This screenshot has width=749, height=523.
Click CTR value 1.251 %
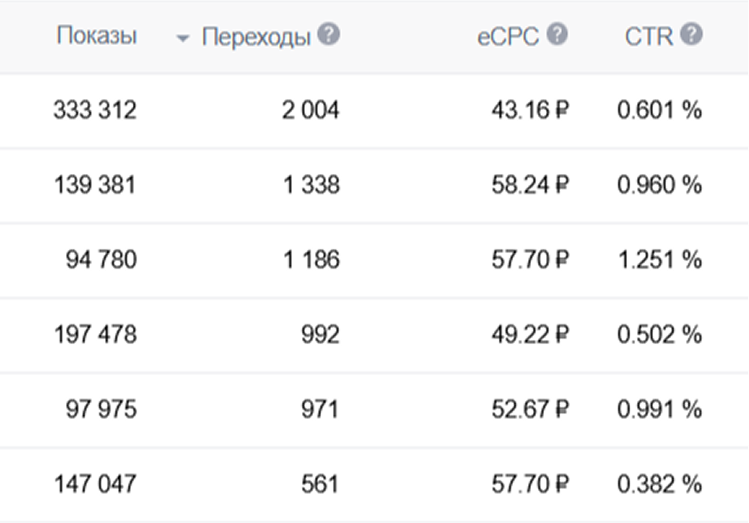point(659,260)
